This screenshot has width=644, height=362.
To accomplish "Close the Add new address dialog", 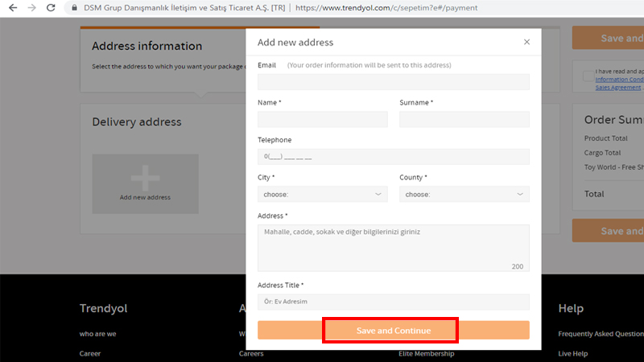I will click(526, 42).
